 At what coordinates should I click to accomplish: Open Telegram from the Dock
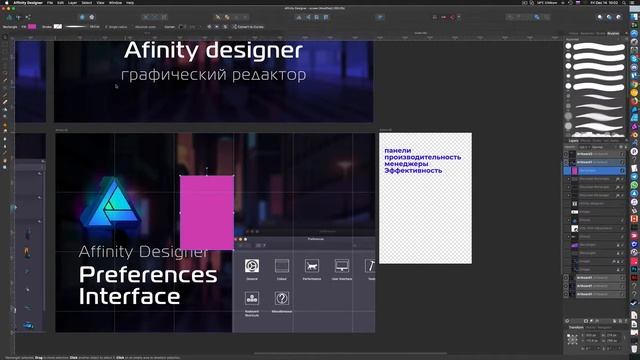coord(634,177)
